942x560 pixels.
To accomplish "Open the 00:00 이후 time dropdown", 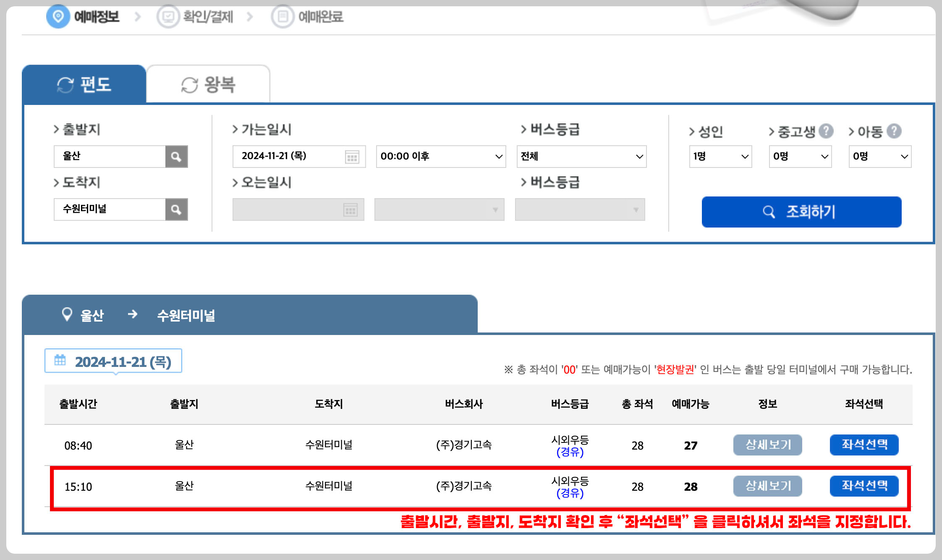I will tap(440, 156).
